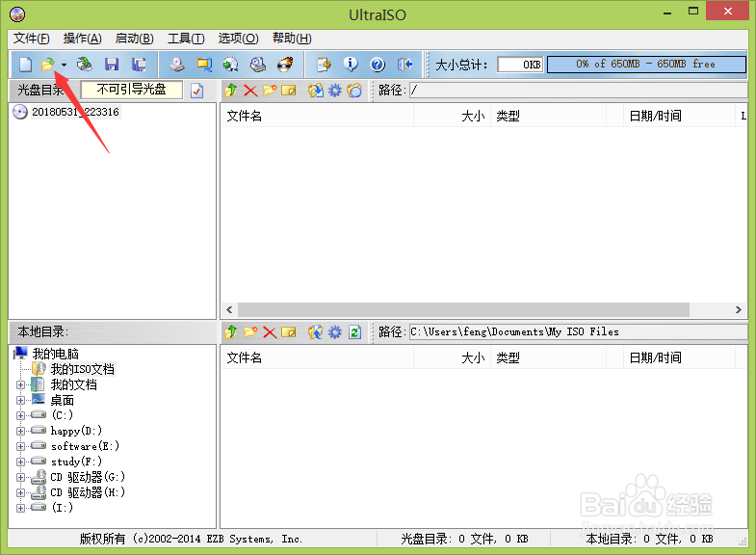
Task: Click the Make CD/DVD image icon
Action: (177, 65)
